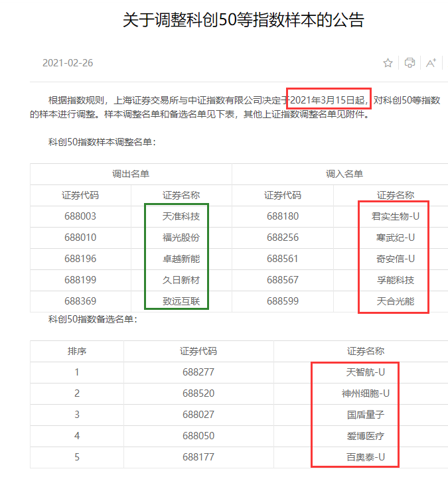Select code 688599 in the added list

click(x=283, y=301)
